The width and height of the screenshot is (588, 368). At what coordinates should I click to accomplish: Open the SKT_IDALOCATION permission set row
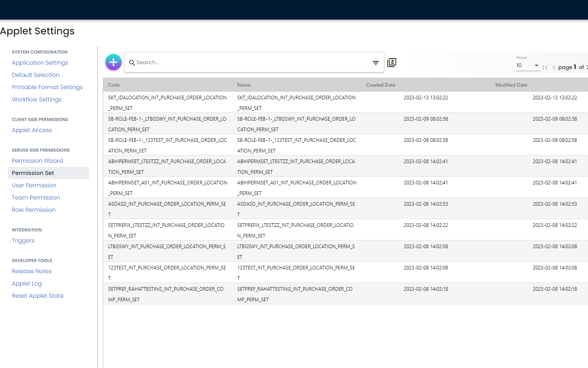pos(167,102)
